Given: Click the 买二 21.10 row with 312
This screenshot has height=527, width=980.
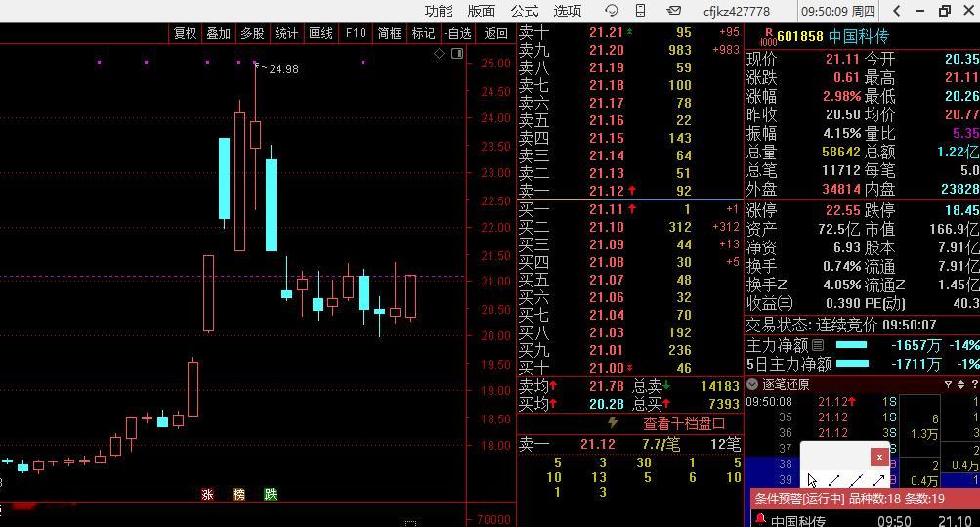Looking at the screenshot, I should coord(630,227).
